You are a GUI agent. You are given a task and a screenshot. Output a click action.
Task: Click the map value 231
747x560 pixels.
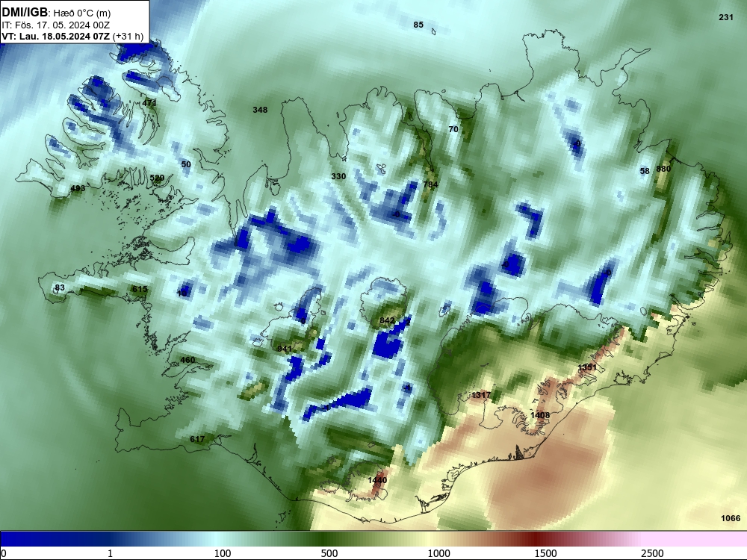(726, 17)
